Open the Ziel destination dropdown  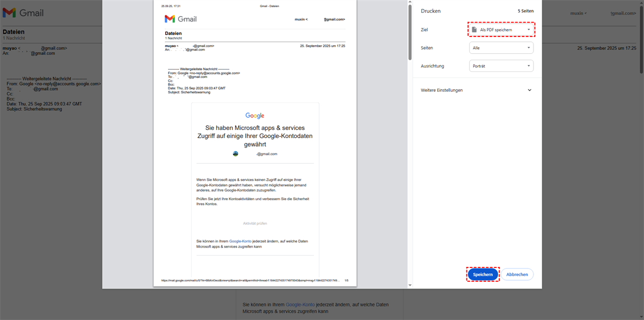tap(501, 30)
